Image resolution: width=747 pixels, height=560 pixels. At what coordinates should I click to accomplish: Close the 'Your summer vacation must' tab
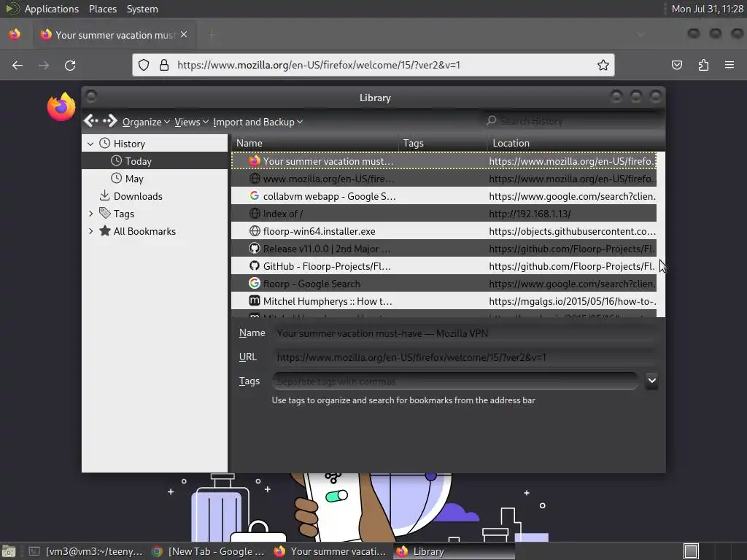184,35
